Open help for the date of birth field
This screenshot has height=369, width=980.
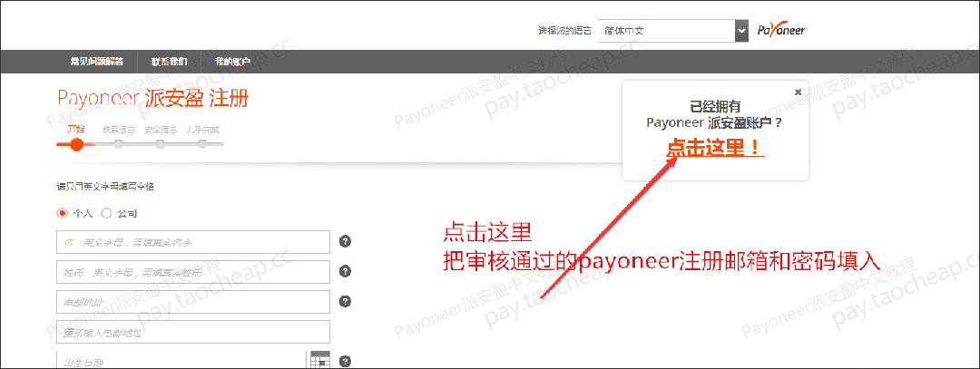[x=345, y=361]
